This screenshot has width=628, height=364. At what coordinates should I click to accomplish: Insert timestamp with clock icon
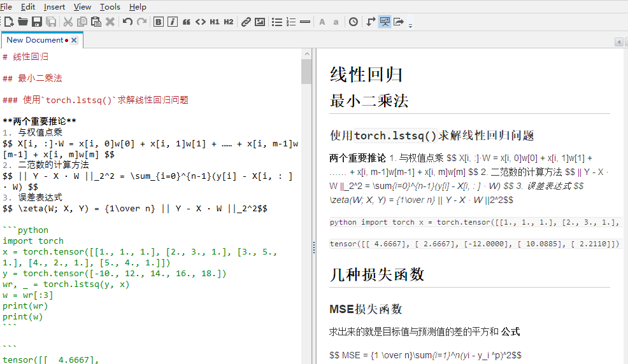(x=353, y=22)
